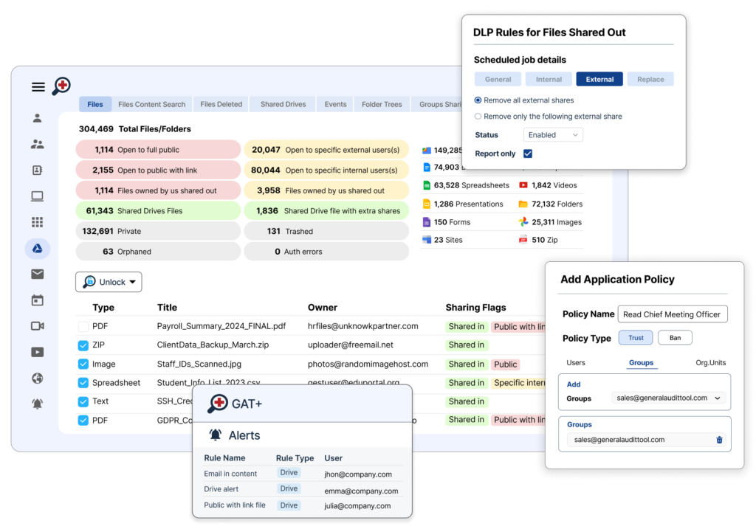The height and width of the screenshot is (532, 756).
Task: Select the Internal tab in DLP rules
Action: [x=549, y=79]
